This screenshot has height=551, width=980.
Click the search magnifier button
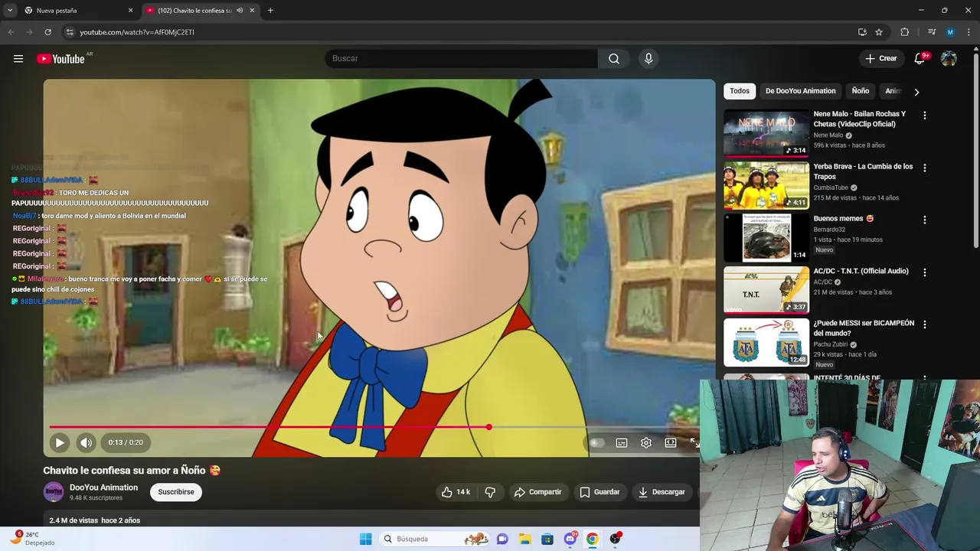(x=614, y=58)
